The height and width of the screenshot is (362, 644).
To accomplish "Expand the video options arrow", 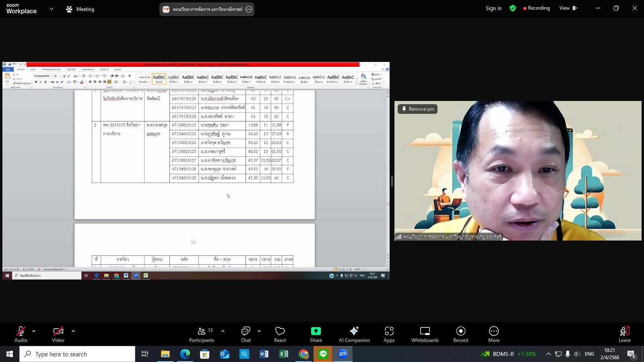I will coord(73,331).
